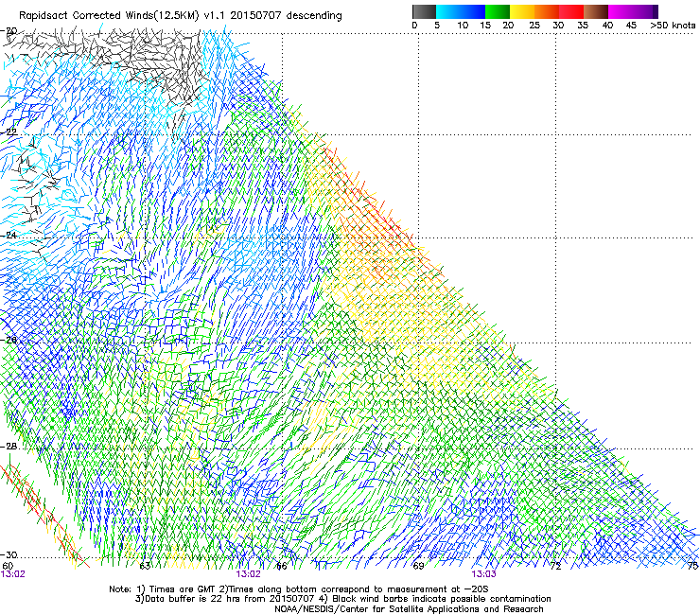Click the '>50 knots' legend label
This screenshot has height=615, width=700.
(x=673, y=26)
